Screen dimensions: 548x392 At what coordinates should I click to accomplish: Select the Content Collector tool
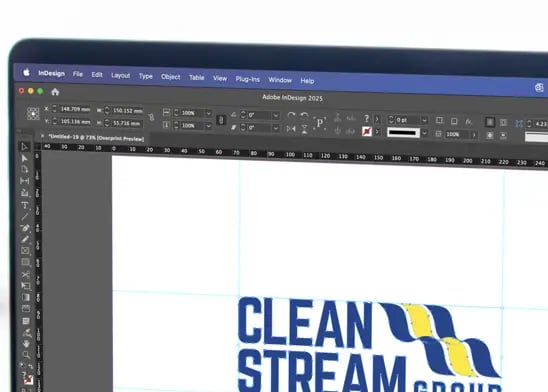coord(25,193)
